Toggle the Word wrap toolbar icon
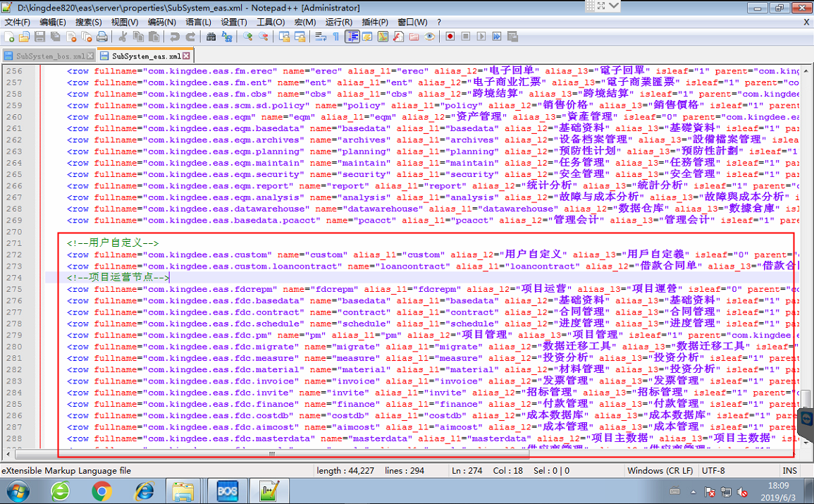Viewport: 814px width, 504px height. 320,37
